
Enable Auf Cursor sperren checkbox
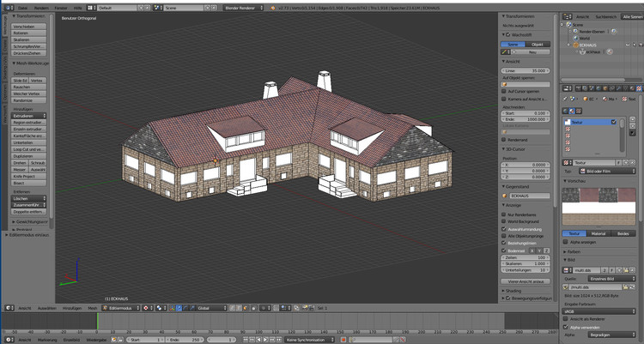point(504,91)
